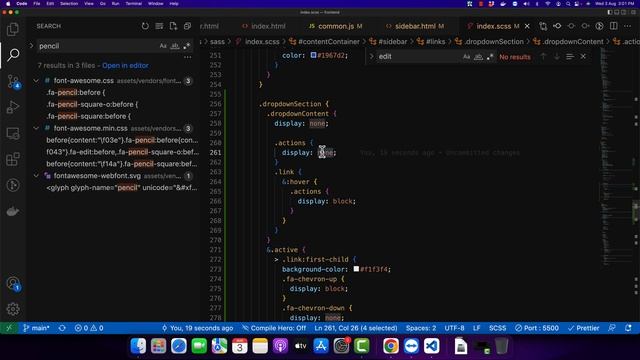Screen dimensions: 640x360
Task: Select the Search view icon in activity bar
Action: click(x=13, y=55)
